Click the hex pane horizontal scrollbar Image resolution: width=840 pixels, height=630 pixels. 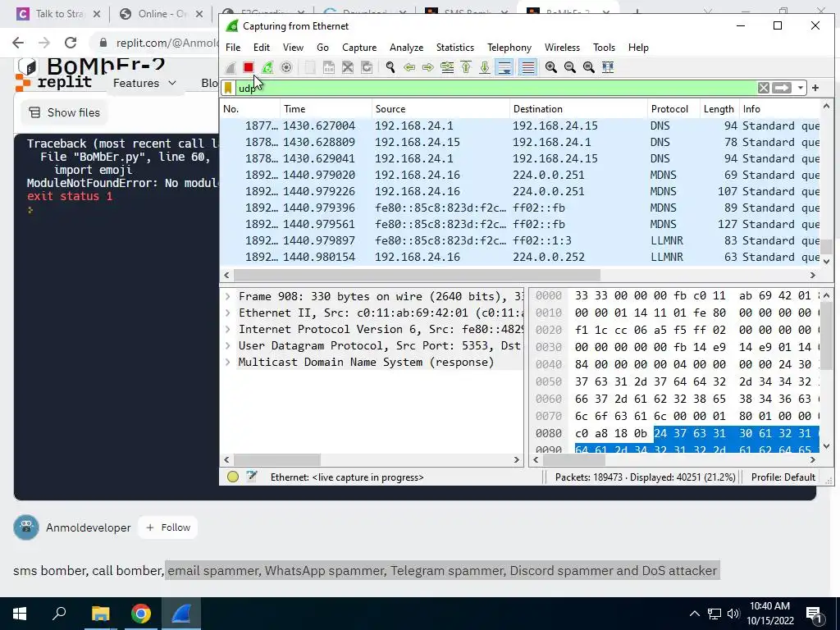pos(573,459)
